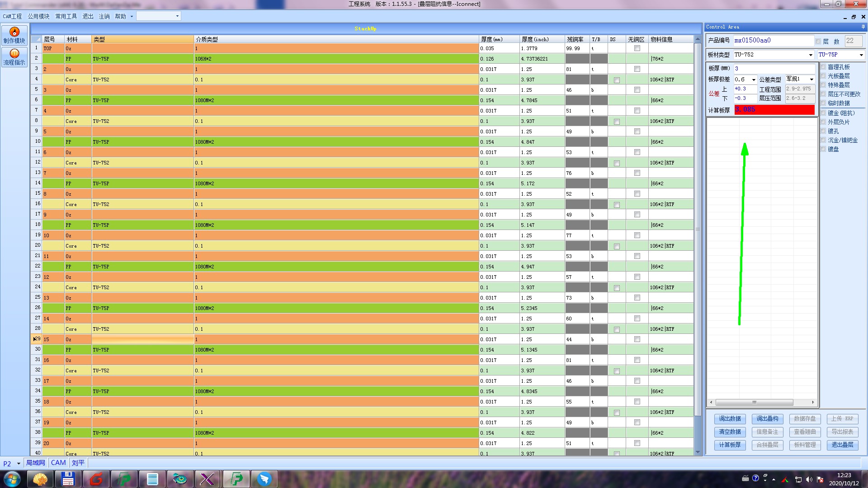Open the 制作模块 sidebar icon

14,35
